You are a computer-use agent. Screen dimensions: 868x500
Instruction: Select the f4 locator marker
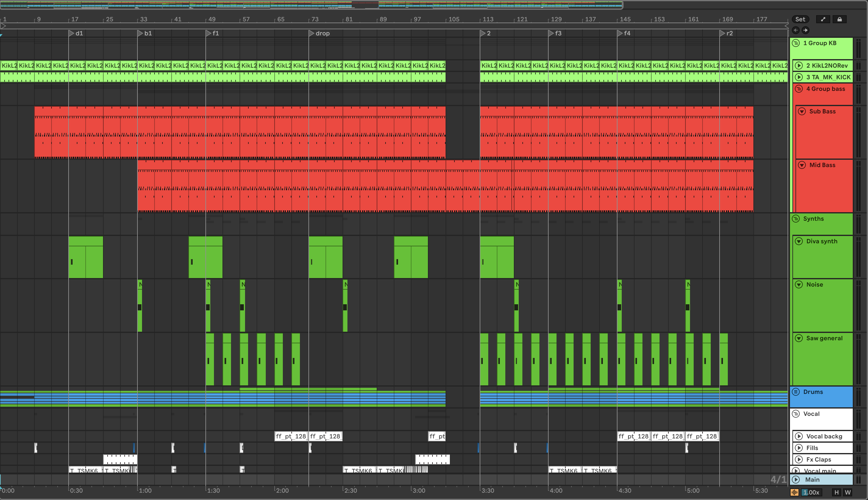[x=620, y=33]
